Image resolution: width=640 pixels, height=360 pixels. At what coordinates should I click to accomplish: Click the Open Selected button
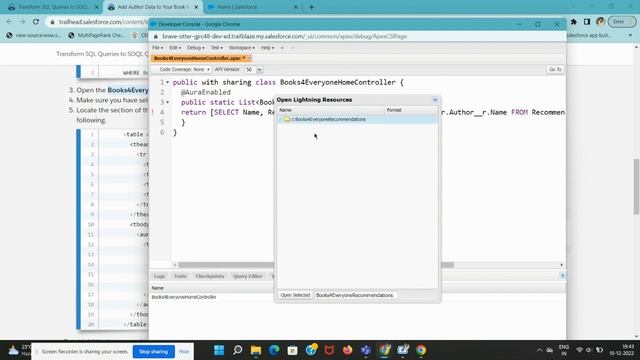click(x=295, y=295)
